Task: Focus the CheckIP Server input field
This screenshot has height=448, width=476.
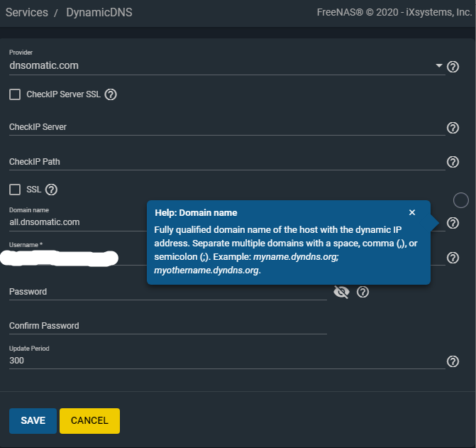Action: 227,127
